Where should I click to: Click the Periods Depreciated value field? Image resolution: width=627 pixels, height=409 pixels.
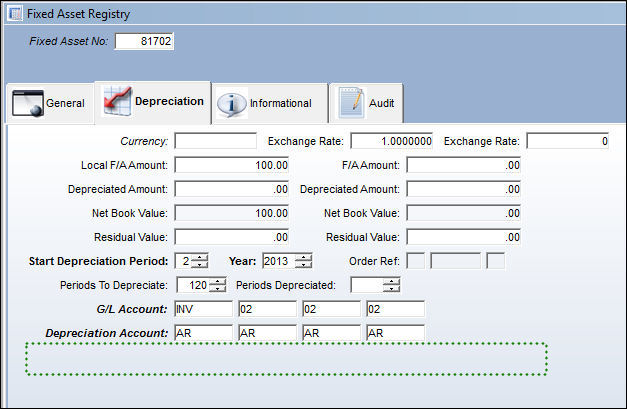(x=367, y=285)
